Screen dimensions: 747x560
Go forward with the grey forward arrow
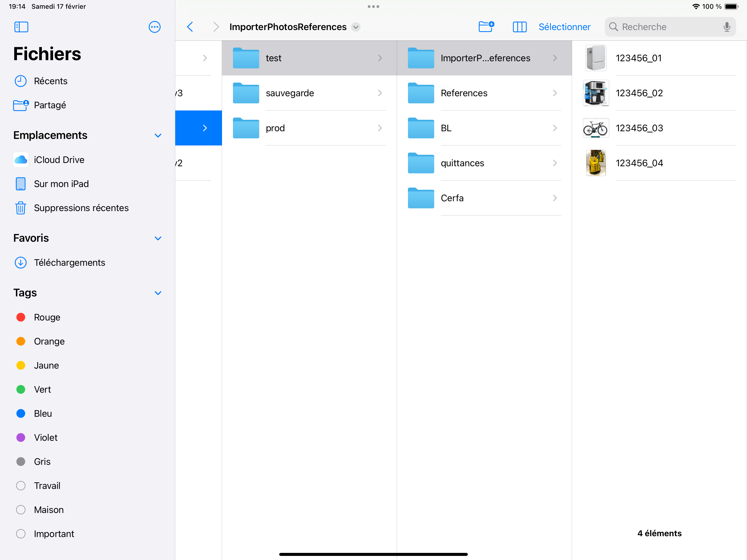click(216, 27)
